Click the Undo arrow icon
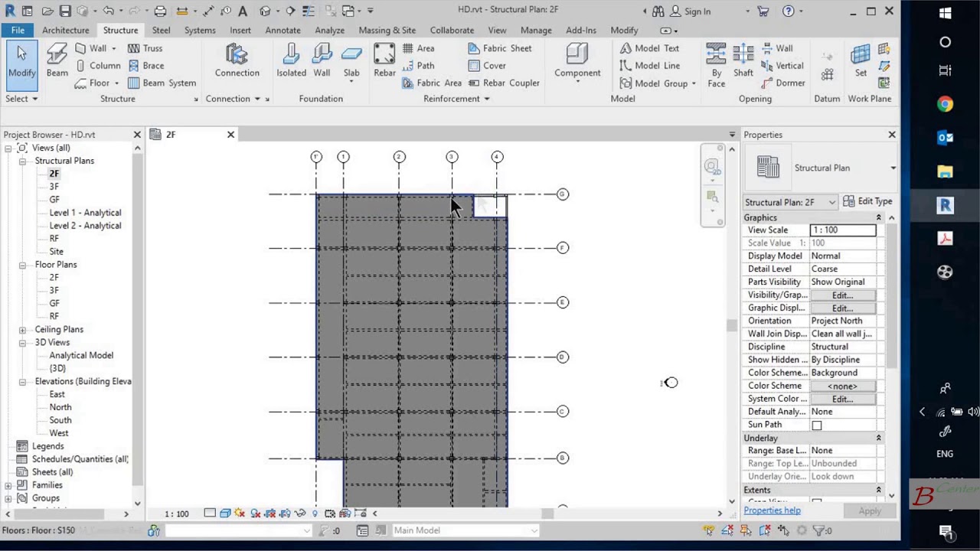 click(108, 11)
